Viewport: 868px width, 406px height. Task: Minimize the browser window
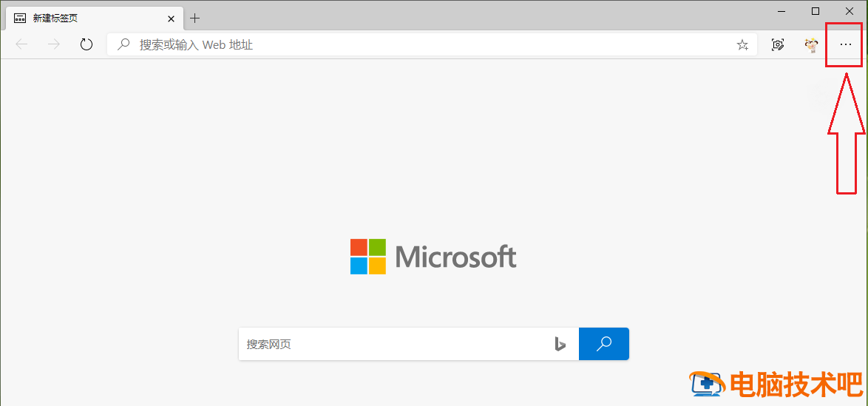pos(781,11)
